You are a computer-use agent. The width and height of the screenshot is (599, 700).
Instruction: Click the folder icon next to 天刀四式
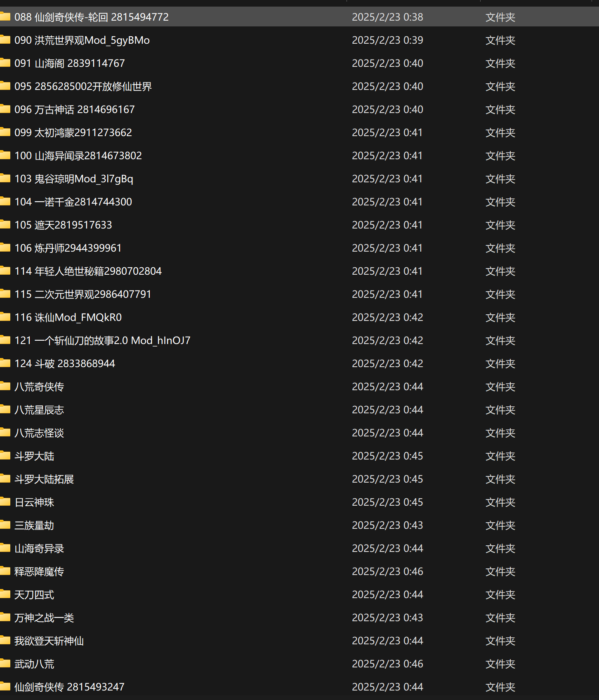click(5, 594)
